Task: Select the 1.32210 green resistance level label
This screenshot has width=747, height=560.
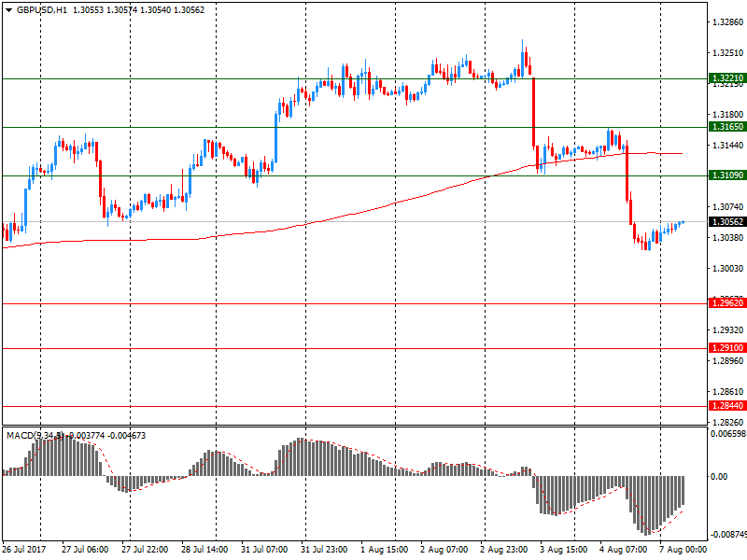Action: click(727, 78)
